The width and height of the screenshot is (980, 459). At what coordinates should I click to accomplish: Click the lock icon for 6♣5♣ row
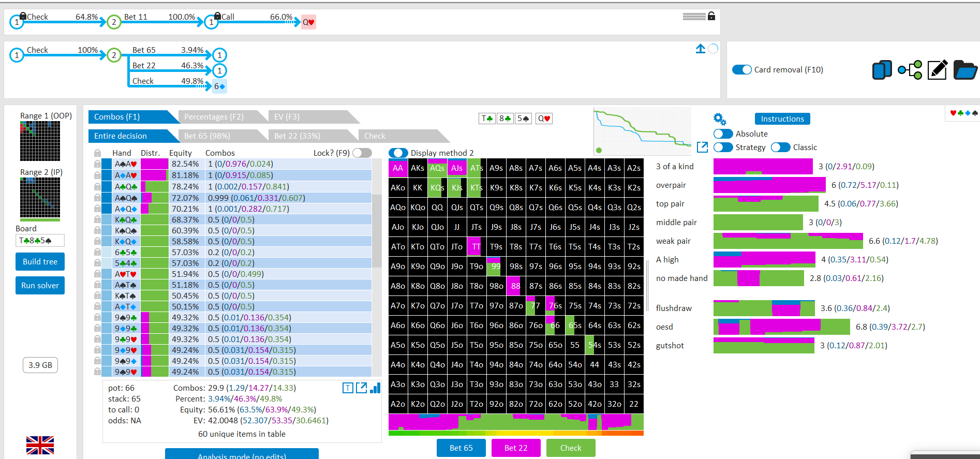tap(97, 252)
